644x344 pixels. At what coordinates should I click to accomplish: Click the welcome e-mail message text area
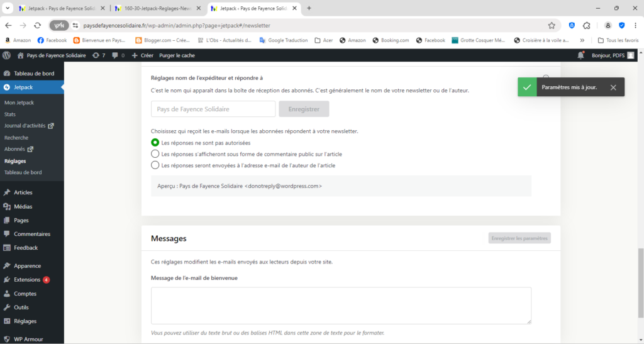pyautogui.click(x=341, y=306)
